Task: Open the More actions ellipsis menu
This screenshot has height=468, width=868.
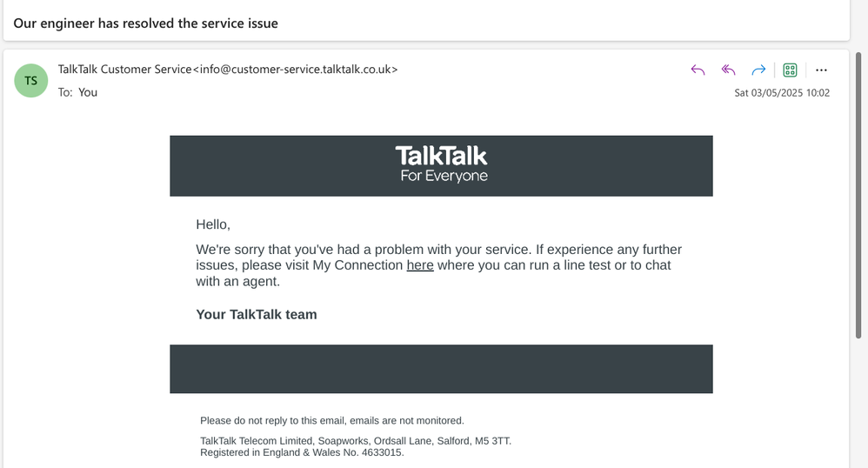Action: pos(821,70)
